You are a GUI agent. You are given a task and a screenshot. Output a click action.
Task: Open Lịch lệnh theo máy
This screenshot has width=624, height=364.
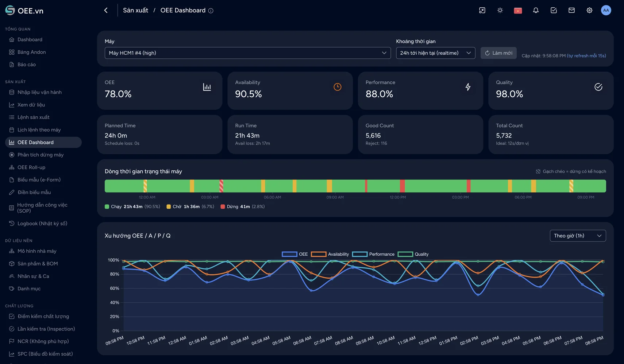(x=43, y=130)
